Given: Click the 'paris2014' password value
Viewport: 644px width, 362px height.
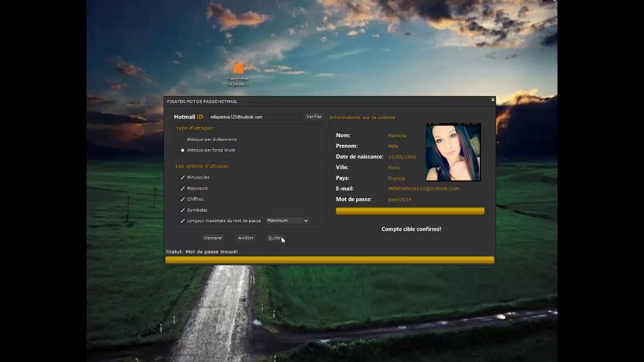Looking at the screenshot, I should tap(400, 200).
